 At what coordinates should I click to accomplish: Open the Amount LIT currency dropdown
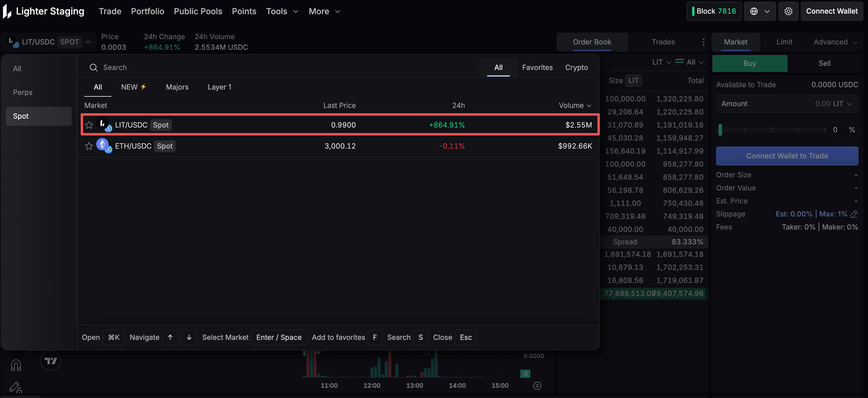(842, 104)
